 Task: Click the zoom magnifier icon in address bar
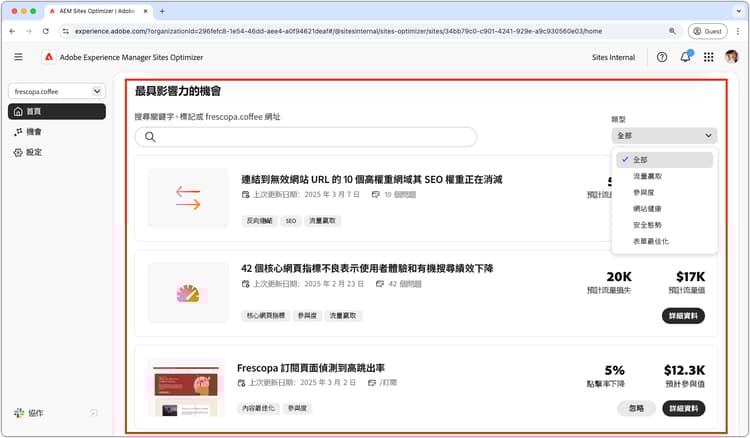tap(672, 31)
